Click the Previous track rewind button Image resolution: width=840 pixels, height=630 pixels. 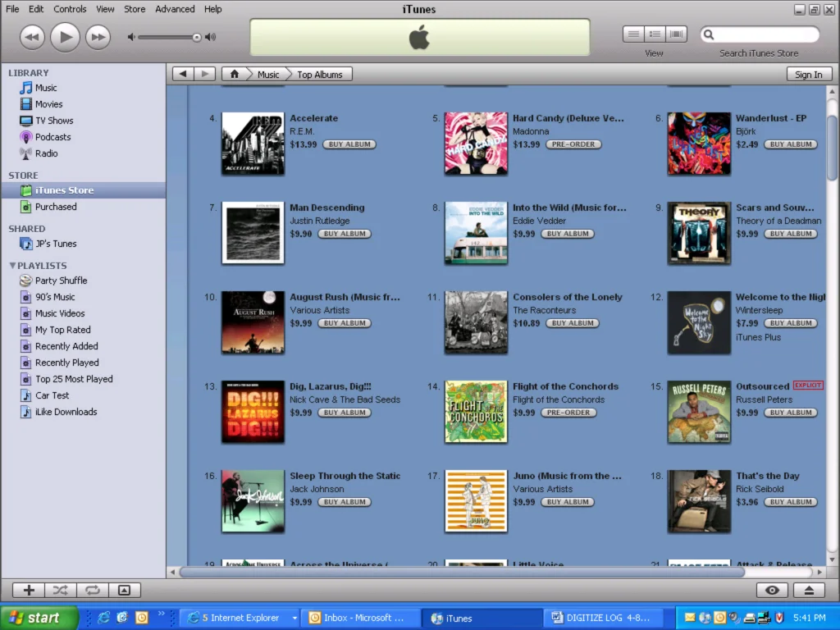tap(32, 37)
